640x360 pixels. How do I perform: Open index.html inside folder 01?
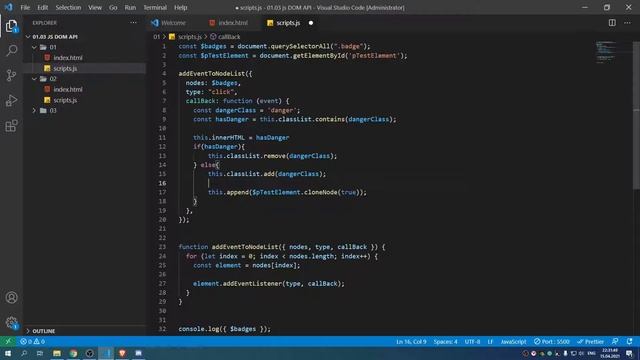click(68, 58)
